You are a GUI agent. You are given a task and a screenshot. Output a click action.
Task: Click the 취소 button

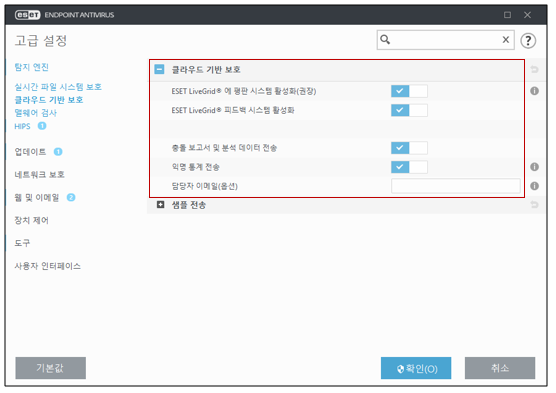click(x=500, y=368)
